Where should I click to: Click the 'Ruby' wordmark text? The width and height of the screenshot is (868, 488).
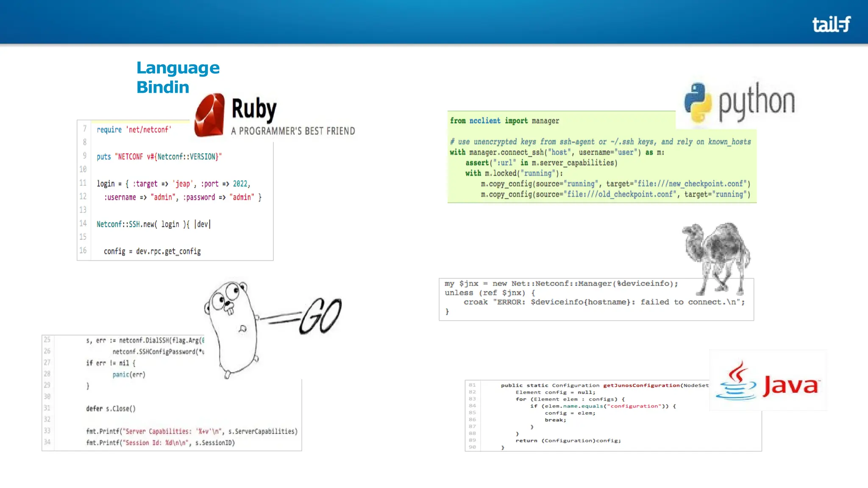(x=254, y=109)
